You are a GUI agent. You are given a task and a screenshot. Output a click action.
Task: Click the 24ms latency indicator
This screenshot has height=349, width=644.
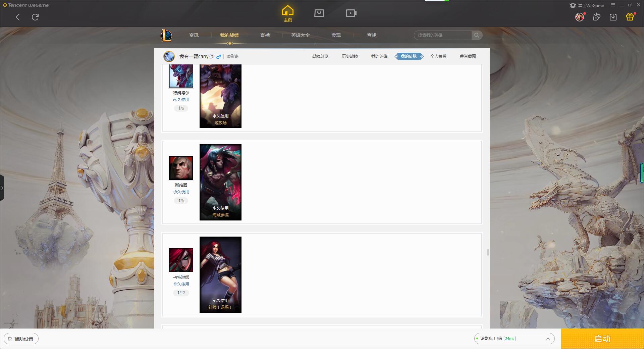click(509, 339)
